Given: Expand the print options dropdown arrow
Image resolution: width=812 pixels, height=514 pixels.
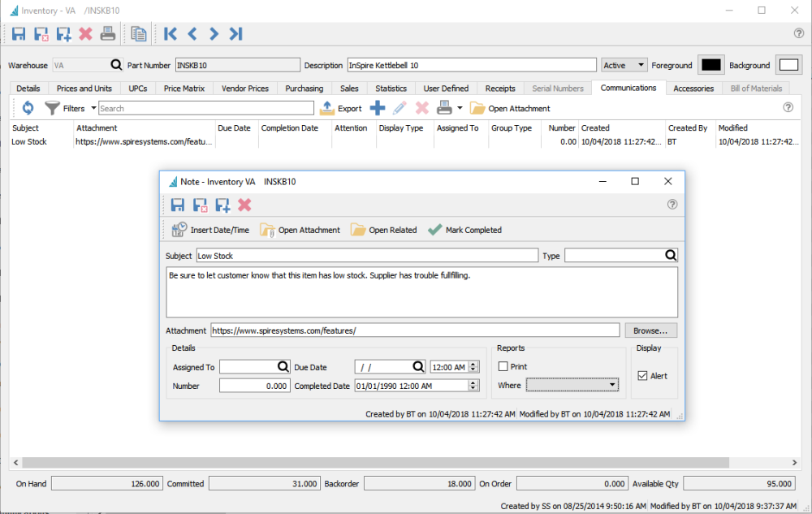Looking at the screenshot, I should point(460,108).
